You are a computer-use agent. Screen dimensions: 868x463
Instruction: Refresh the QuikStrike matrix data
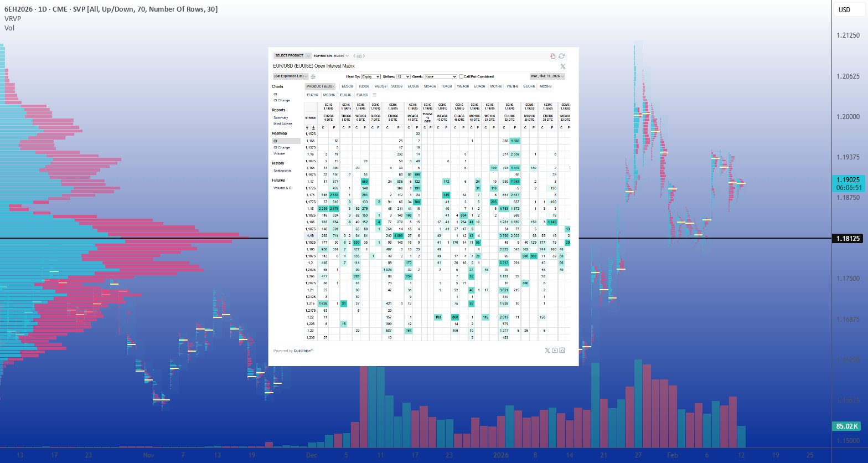[561, 56]
